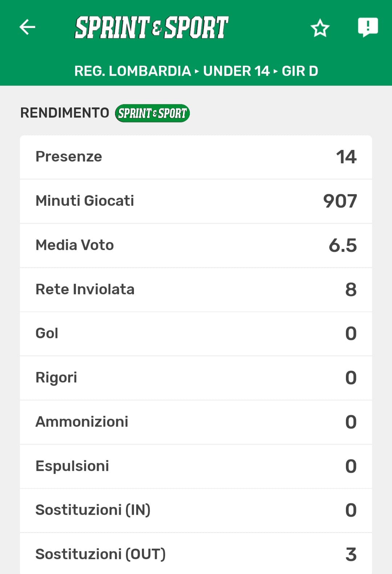This screenshot has width=392, height=574.
Task: Tap the RENDIMENTO section heading
Action: 65,113
